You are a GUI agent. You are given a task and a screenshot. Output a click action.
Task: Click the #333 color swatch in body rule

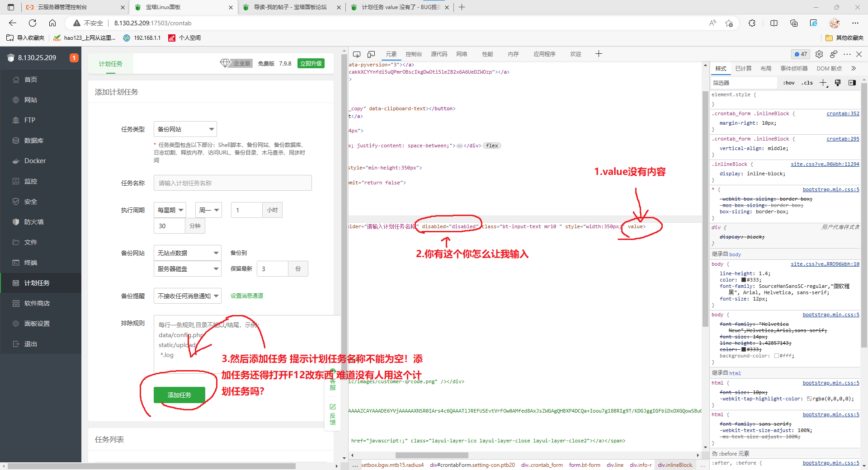pos(744,280)
